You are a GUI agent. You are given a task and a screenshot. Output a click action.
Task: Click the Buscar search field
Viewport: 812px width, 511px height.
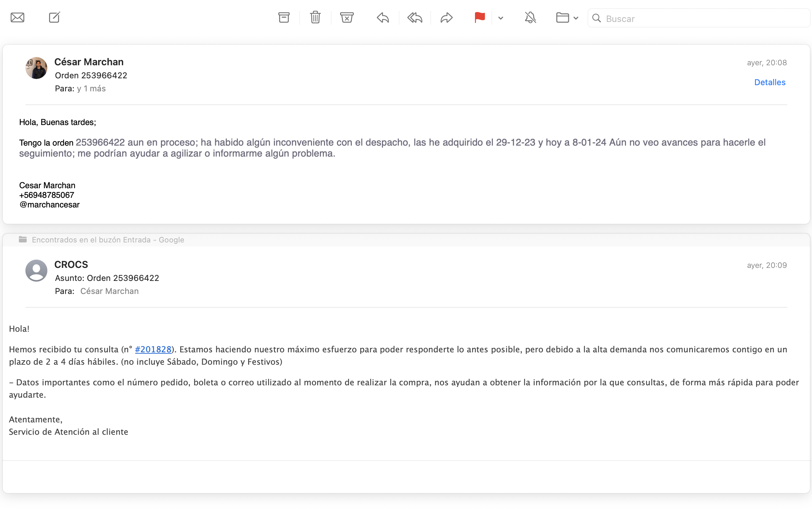pyautogui.click(x=700, y=19)
